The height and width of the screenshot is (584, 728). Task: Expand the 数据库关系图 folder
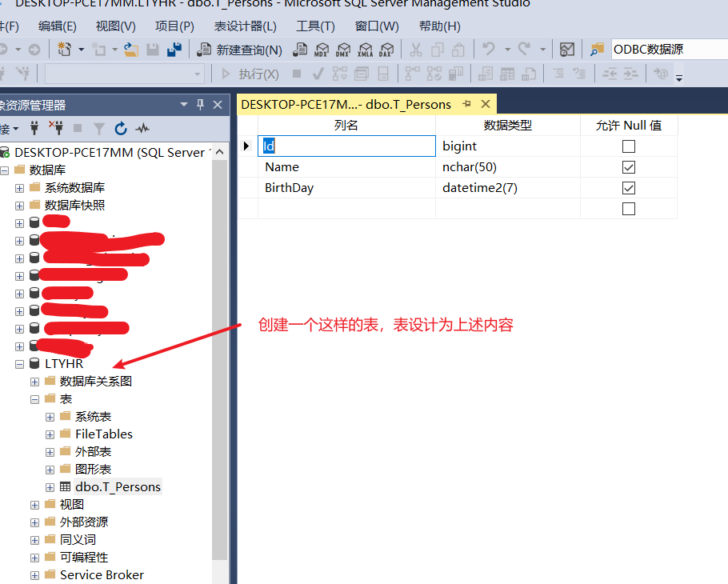[x=35, y=382]
